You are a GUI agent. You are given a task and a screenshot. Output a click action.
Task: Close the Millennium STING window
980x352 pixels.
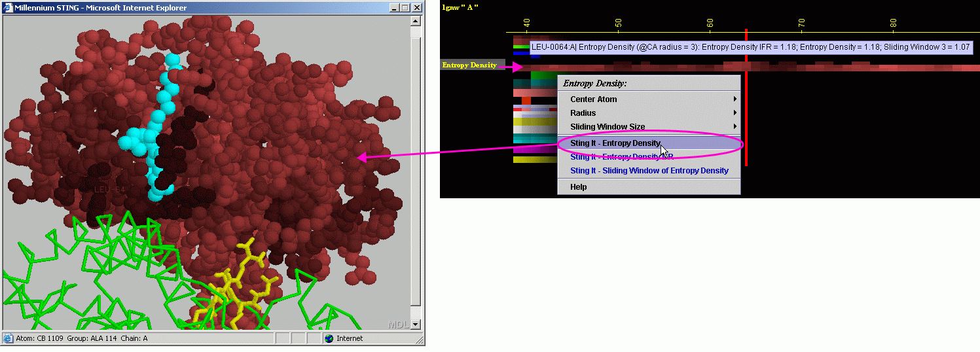point(416,8)
